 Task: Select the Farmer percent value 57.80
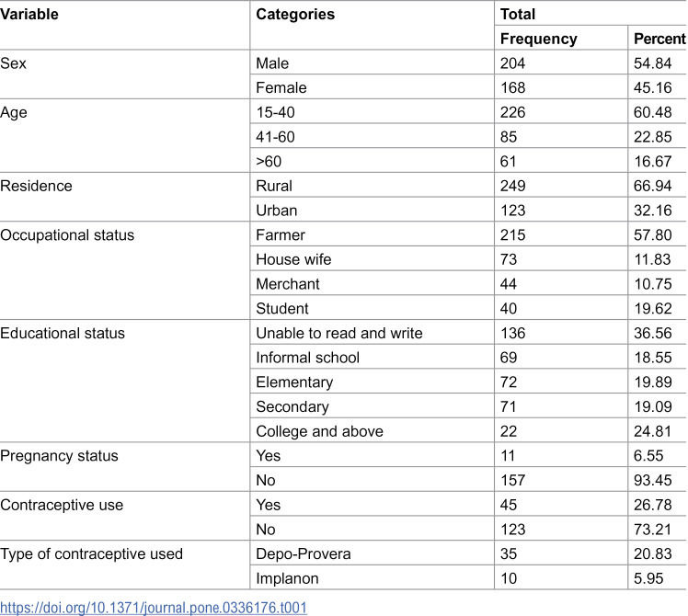pyautogui.click(x=653, y=235)
